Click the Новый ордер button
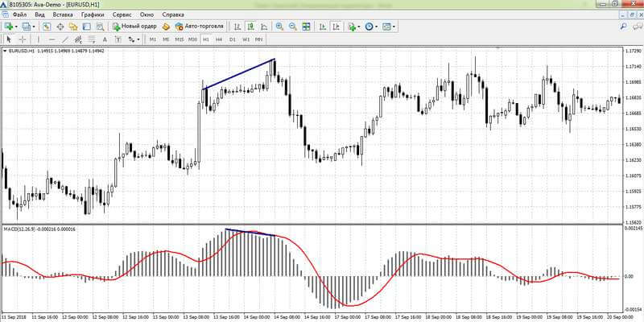The height and width of the screenshot is (322, 644). click(x=136, y=27)
